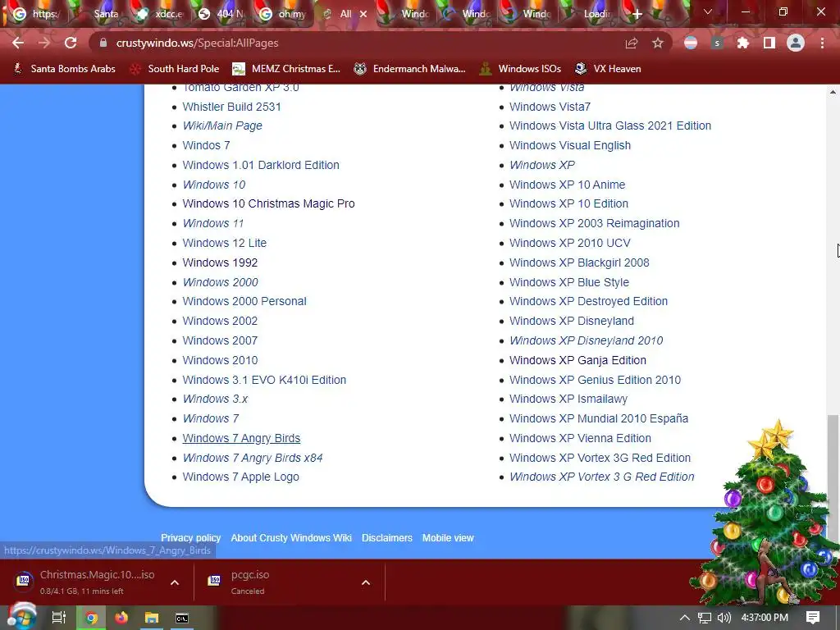Screen dimensions: 840x630
Task: Open Windows 7 Angry Birds x84 link
Action: (x=253, y=458)
